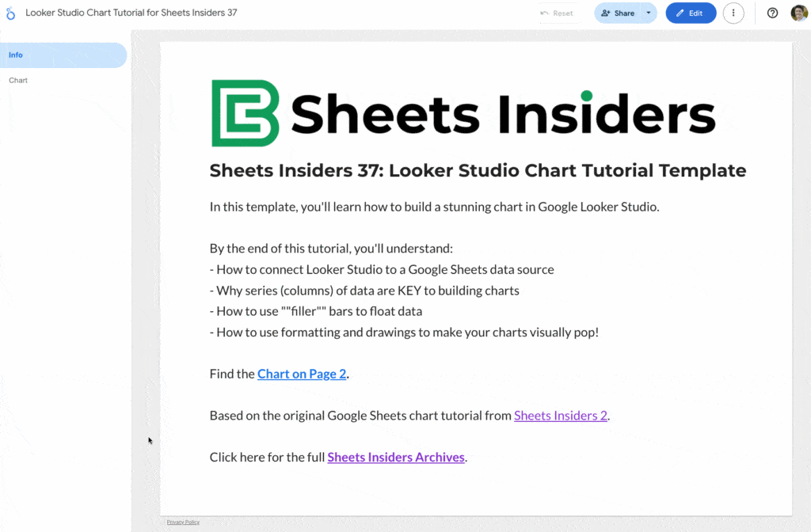Click the green Sheets Insiders B emblem
The image size is (811, 532).
pos(245,113)
